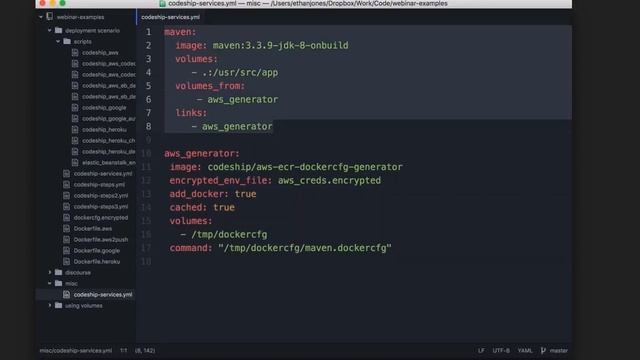Click the codeship_aws file icon

click(x=75, y=52)
